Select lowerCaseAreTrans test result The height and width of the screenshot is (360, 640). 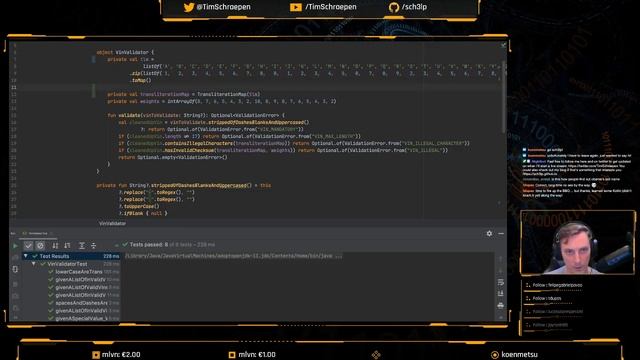pyautogui.click(x=79, y=272)
